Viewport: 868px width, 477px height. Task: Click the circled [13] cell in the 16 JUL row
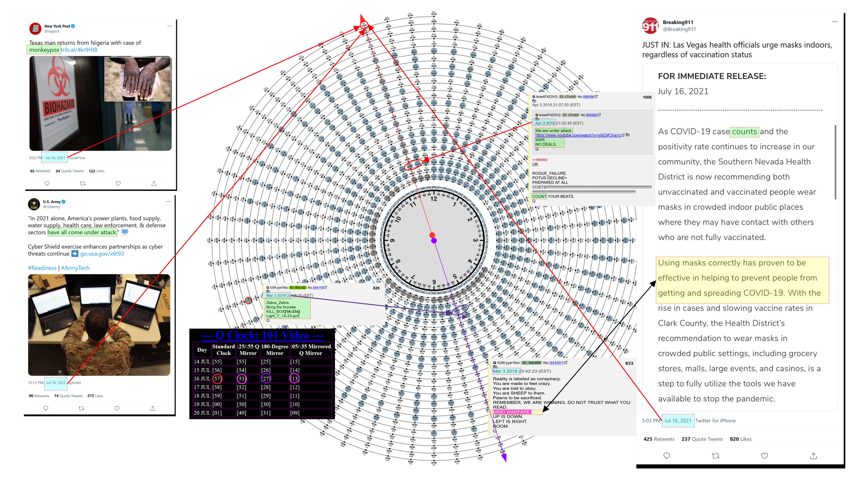click(294, 379)
